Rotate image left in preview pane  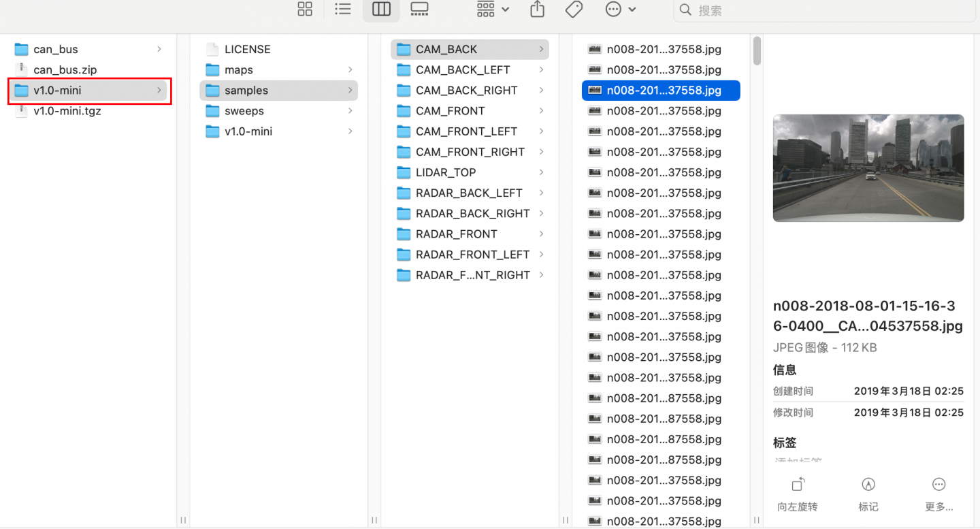pos(798,492)
